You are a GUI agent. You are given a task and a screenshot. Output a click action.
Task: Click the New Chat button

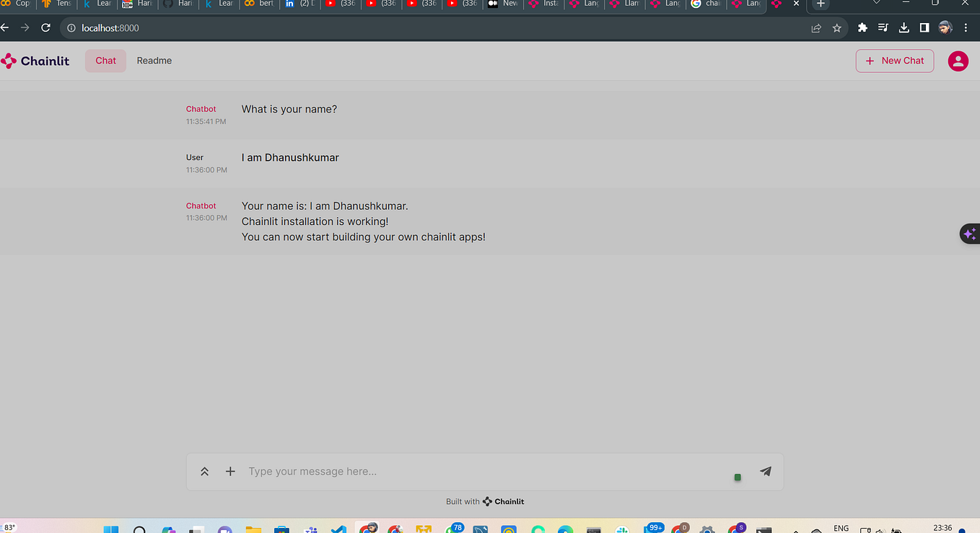pos(894,61)
